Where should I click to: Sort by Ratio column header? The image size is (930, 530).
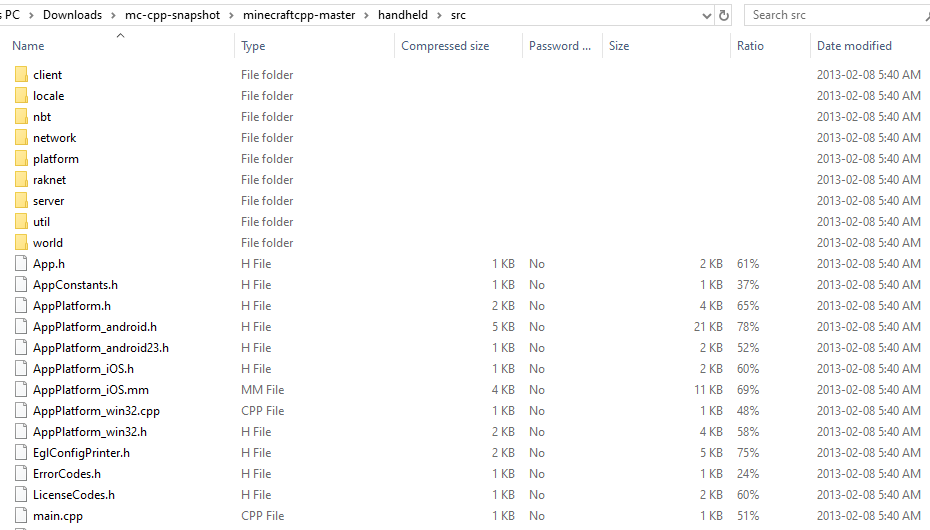750,46
